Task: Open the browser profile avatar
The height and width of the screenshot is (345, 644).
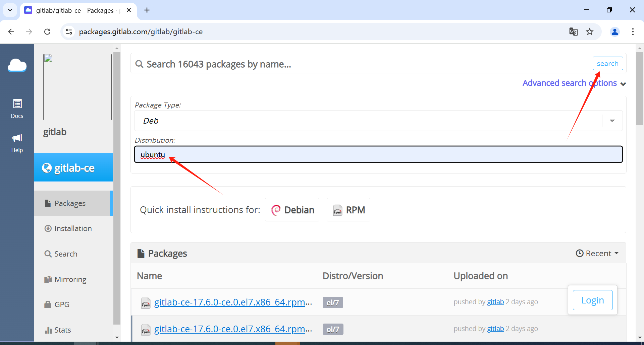Action: (615, 31)
